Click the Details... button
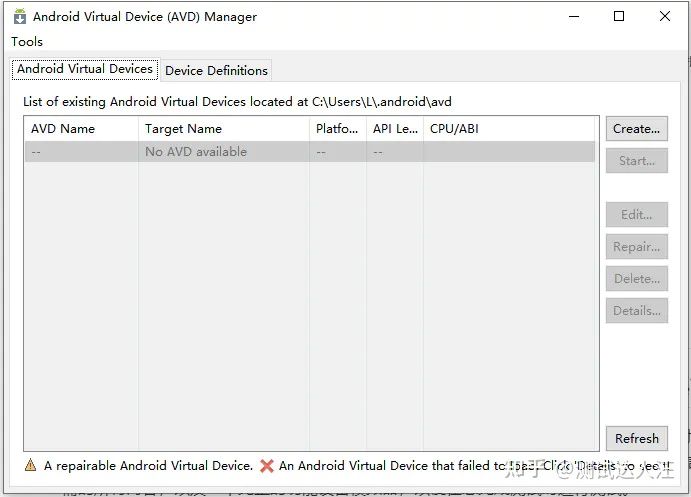This screenshot has width=691, height=497. point(636,311)
